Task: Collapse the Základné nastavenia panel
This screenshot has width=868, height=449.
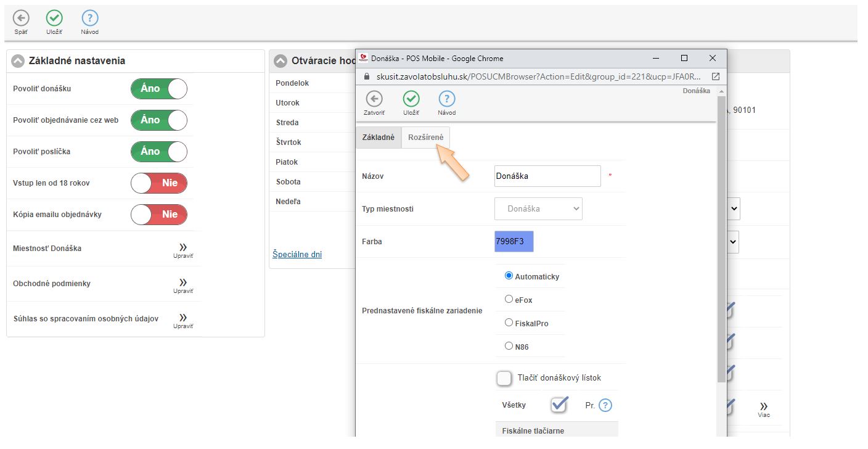Action: [18, 60]
